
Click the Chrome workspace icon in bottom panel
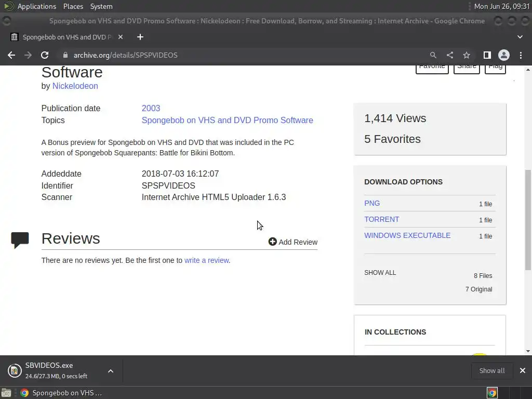(x=492, y=393)
